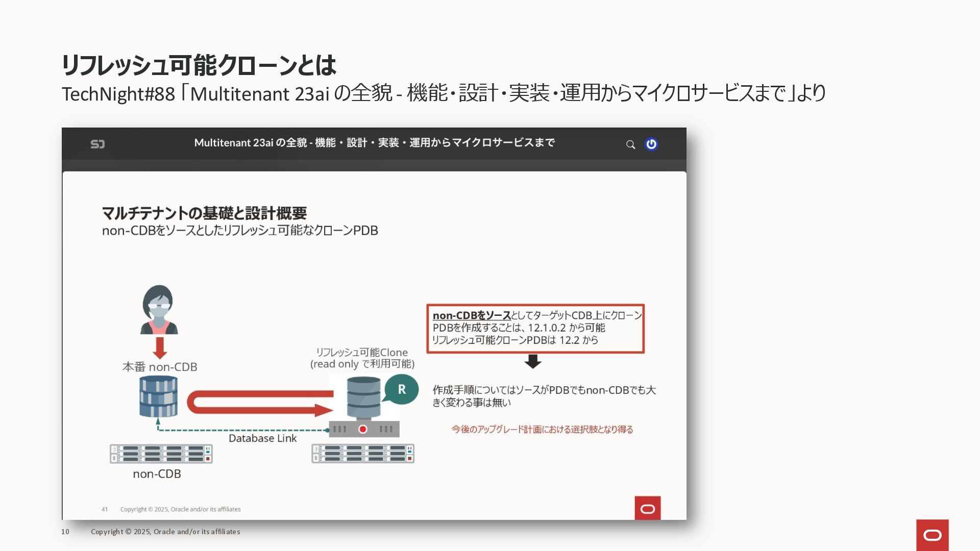Click subtitle beginning 'TechNight#88'
The width and height of the screenshot is (980, 551).
[444, 93]
